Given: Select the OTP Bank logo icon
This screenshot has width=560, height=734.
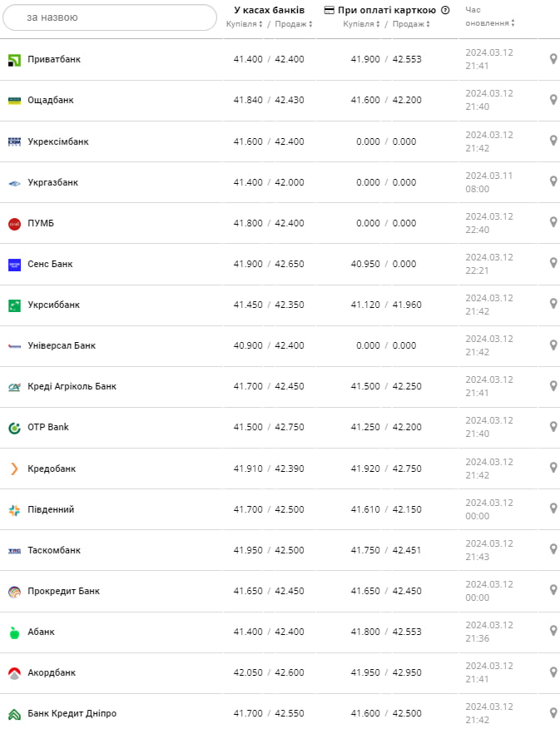Looking at the screenshot, I should 14,428.
